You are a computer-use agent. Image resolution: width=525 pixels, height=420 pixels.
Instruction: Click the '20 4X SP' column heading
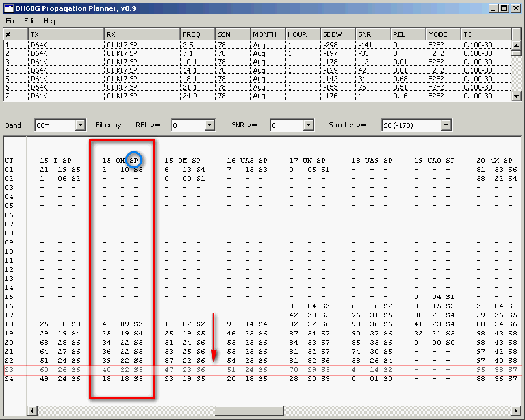[494, 160]
